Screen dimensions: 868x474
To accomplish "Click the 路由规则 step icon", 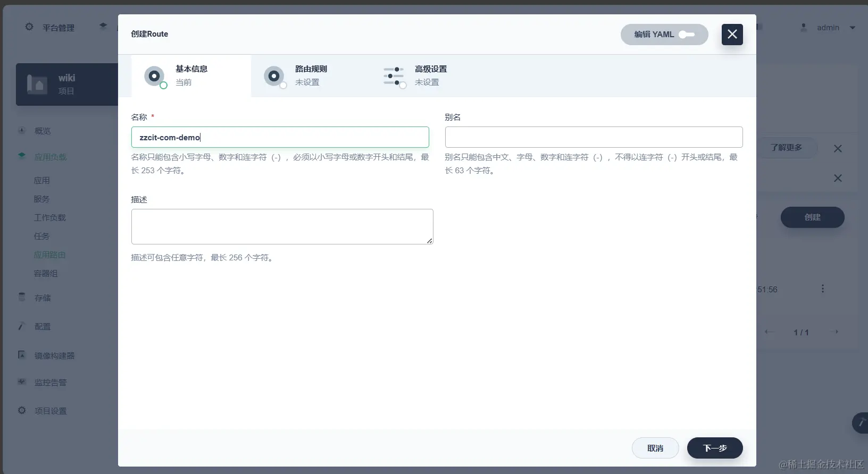I will coord(274,76).
